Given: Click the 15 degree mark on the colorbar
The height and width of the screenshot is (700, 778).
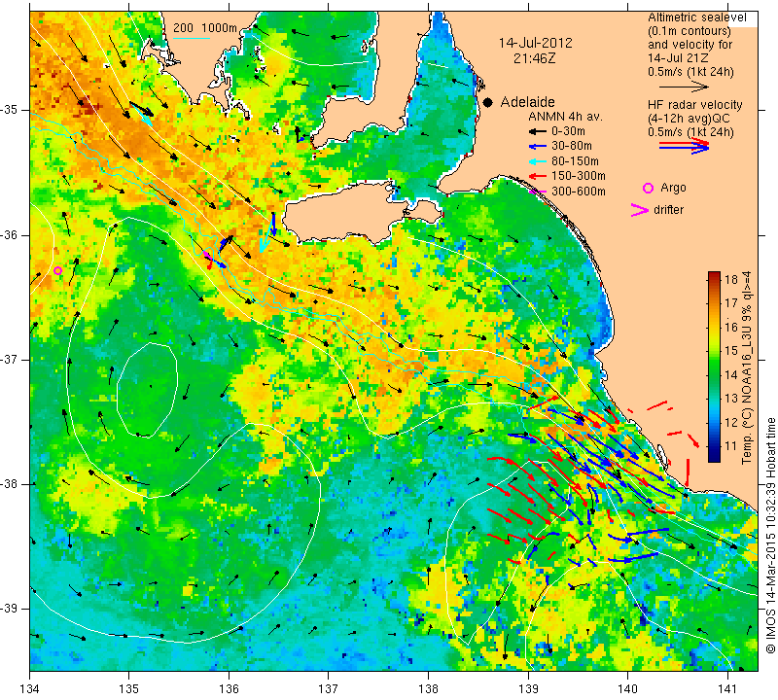Looking at the screenshot, I should pos(731,351).
